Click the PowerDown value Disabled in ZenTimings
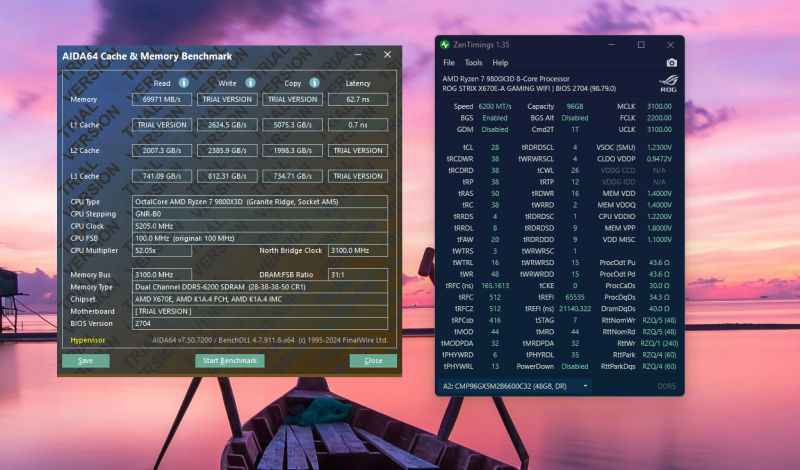 575,366
